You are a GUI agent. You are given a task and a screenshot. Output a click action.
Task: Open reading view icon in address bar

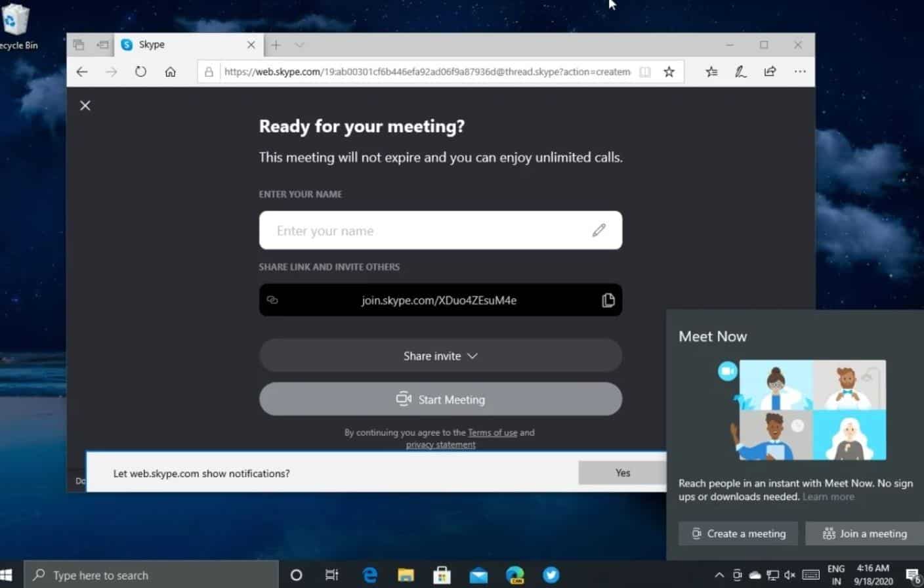[x=645, y=72]
